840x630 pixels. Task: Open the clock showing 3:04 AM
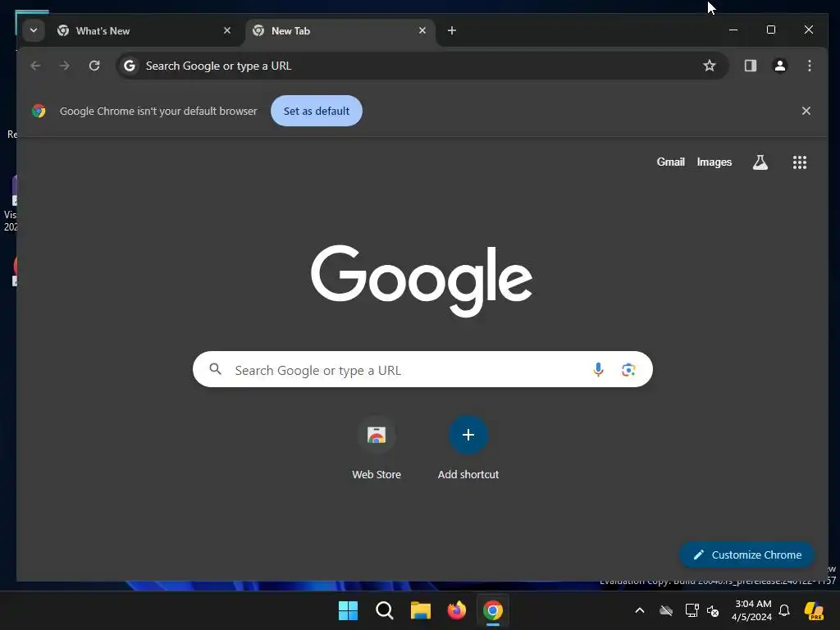752,610
